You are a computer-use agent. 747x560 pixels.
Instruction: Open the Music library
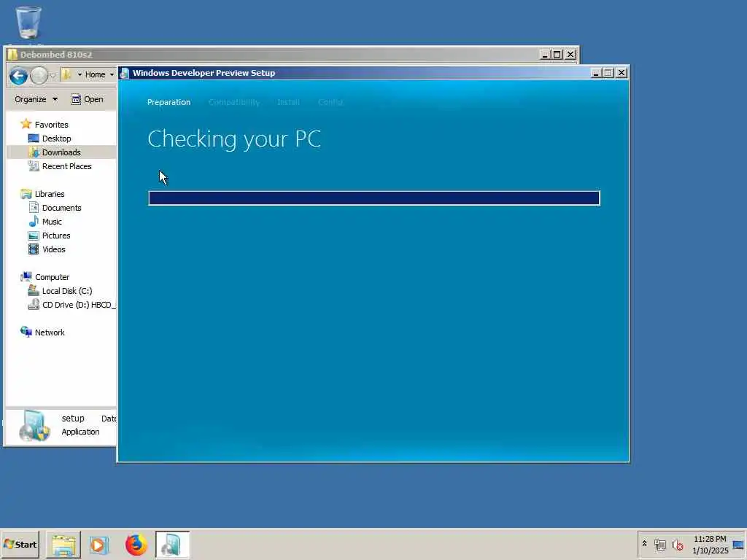[x=52, y=222]
